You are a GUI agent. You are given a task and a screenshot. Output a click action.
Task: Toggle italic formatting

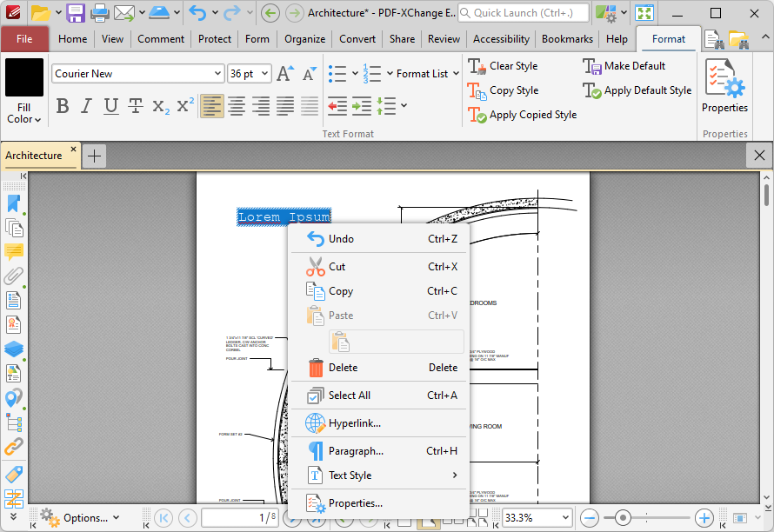86,105
